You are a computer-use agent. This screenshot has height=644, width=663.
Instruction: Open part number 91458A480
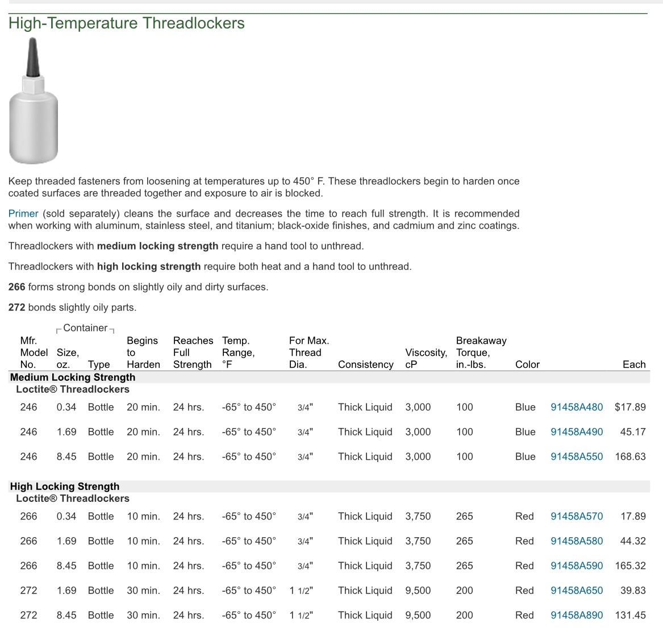point(576,407)
